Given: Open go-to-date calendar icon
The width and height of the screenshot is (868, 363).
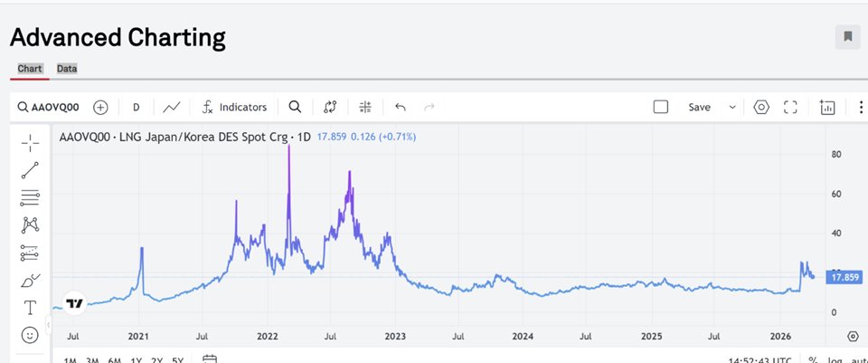Looking at the screenshot, I should [209, 359].
